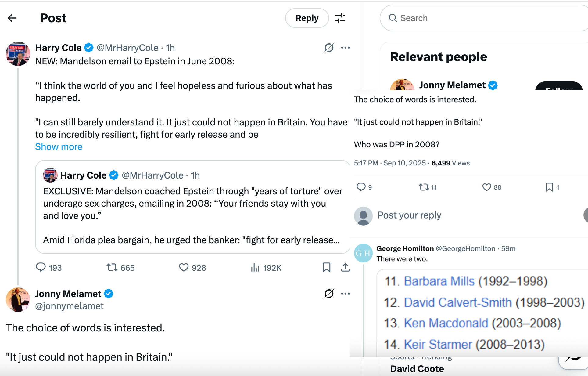The width and height of the screenshot is (588, 376).
Task: Like Harry Cole's post with 928 likes
Action: [184, 267]
